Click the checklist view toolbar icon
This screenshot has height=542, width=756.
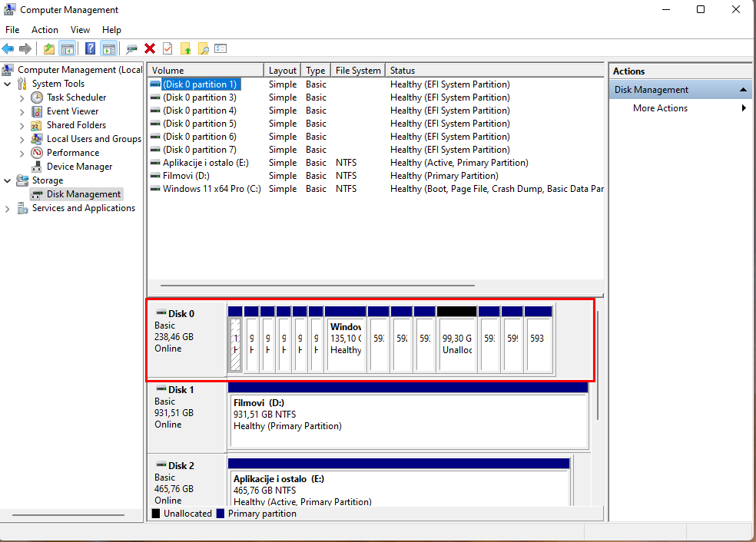[x=220, y=48]
